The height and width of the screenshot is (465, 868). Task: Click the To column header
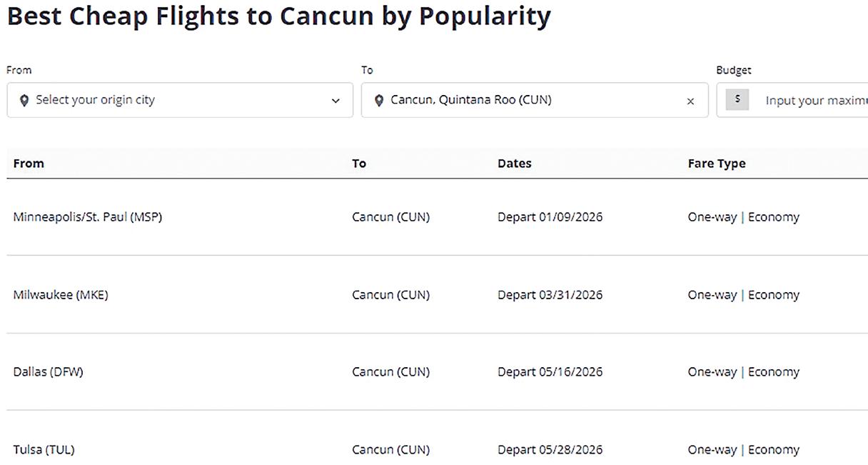coord(359,164)
